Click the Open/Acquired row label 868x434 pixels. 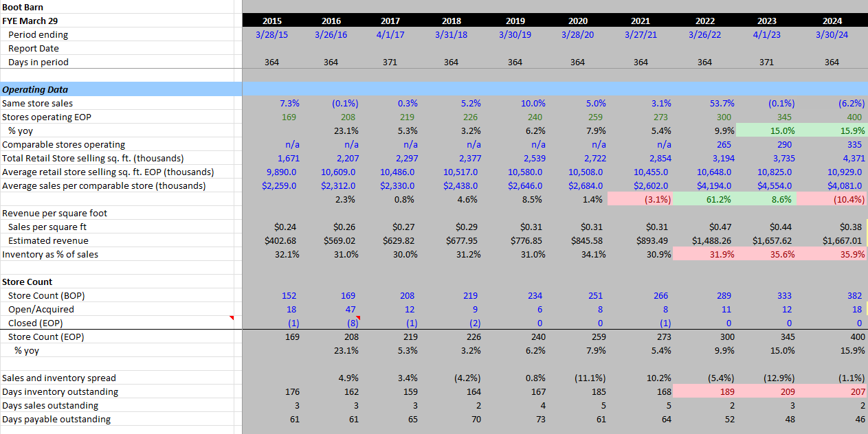pos(41,309)
